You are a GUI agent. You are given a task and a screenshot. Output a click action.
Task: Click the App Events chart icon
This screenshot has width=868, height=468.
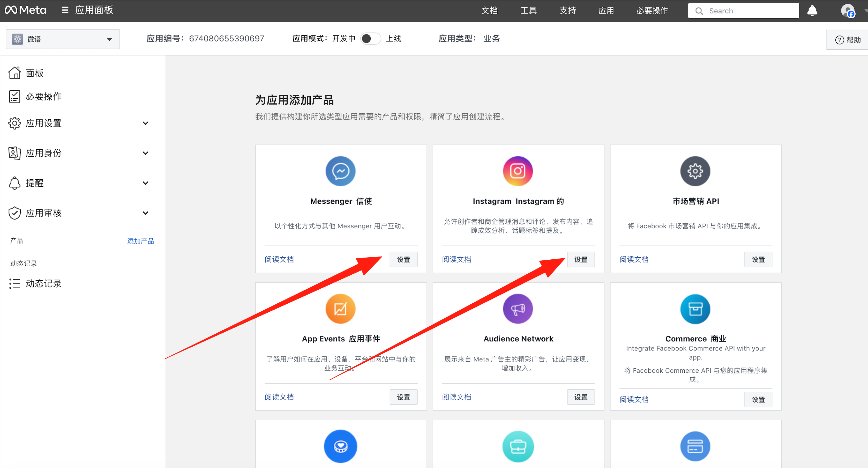click(340, 309)
